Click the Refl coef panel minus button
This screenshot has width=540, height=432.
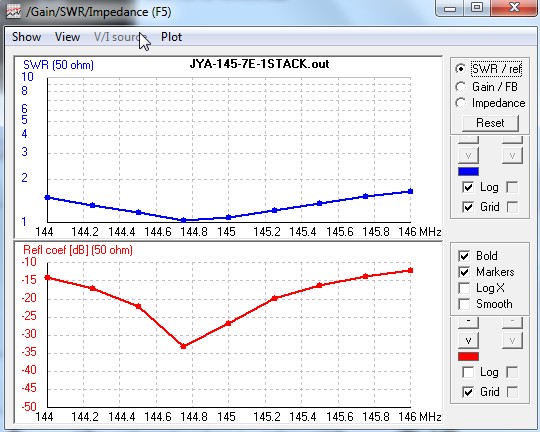(x=468, y=322)
